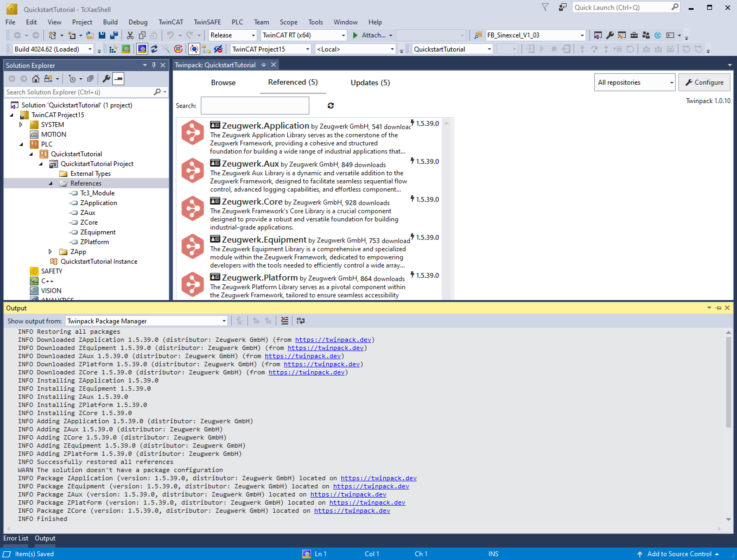Switch to the Error List tab
The height and width of the screenshot is (560, 737).
[16, 538]
